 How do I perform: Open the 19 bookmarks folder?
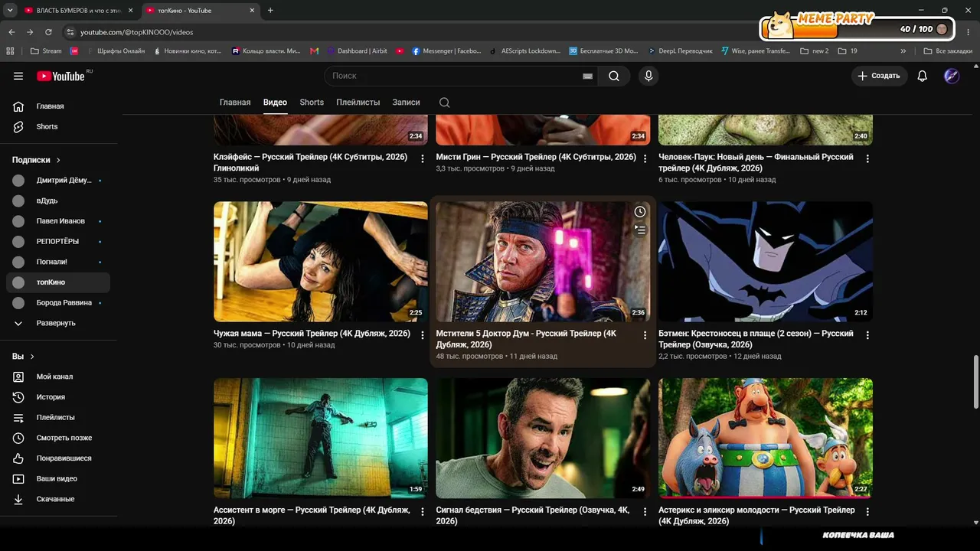(848, 51)
